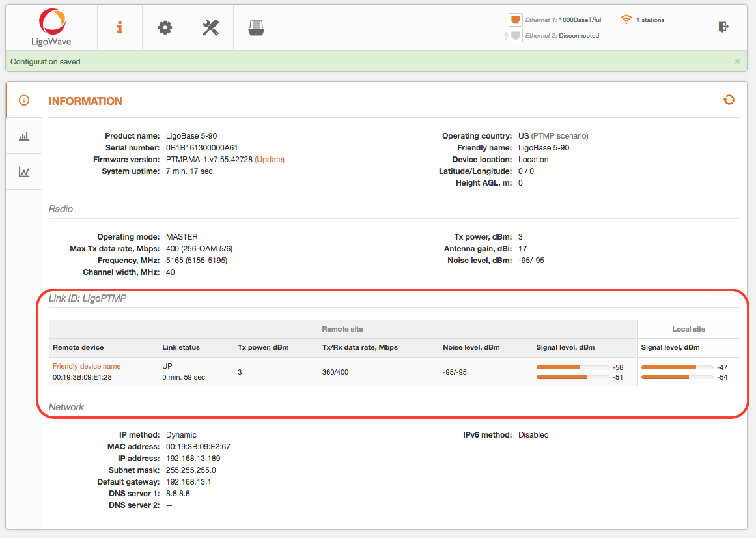The width and height of the screenshot is (756, 538).
Task: Click the Link ID: LigoPTMP heading
Action: point(87,298)
